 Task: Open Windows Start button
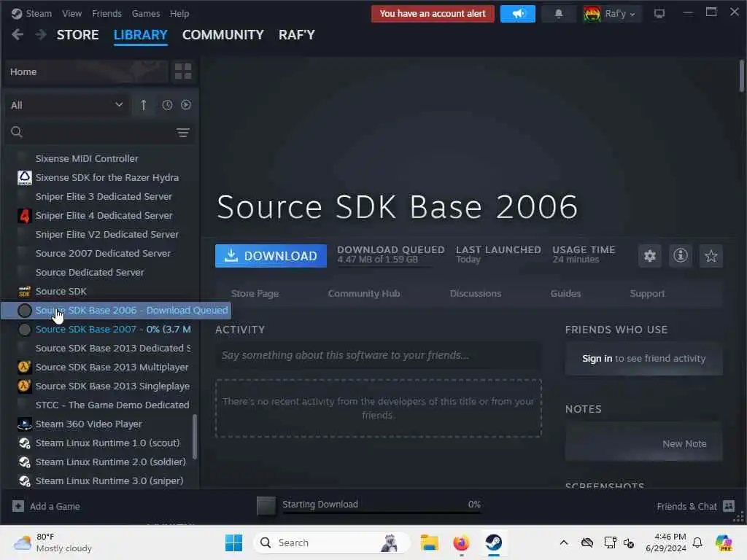tap(234, 542)
